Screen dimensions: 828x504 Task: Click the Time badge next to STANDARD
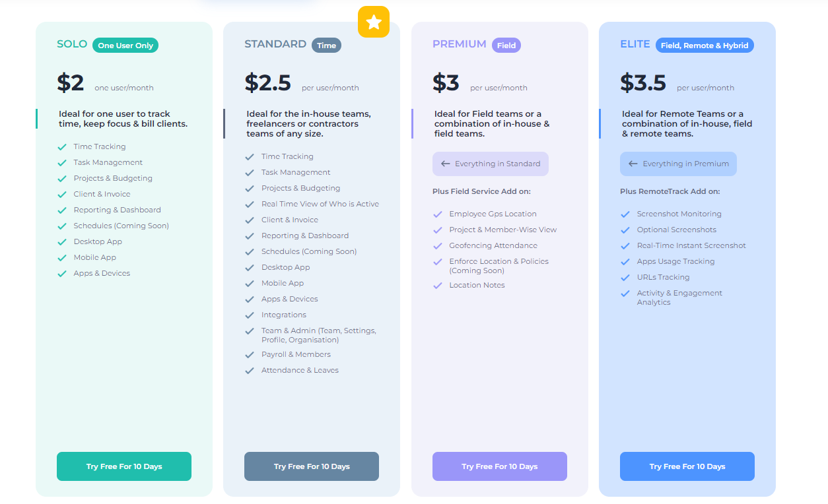(326, 46)
